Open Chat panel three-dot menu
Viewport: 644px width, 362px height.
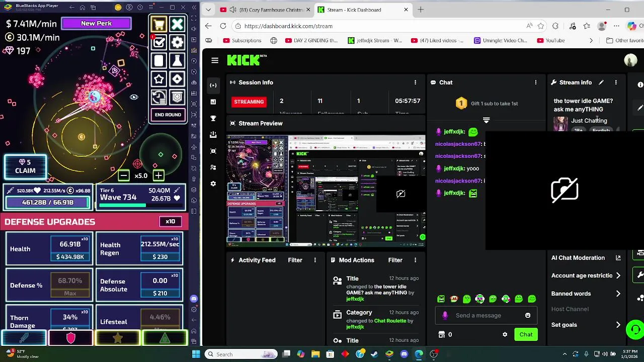536,82
